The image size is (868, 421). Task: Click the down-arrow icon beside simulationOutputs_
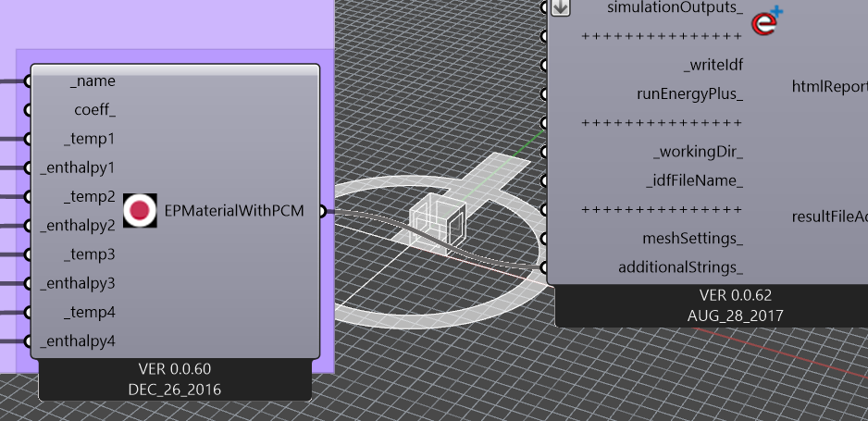coord(561,7)
